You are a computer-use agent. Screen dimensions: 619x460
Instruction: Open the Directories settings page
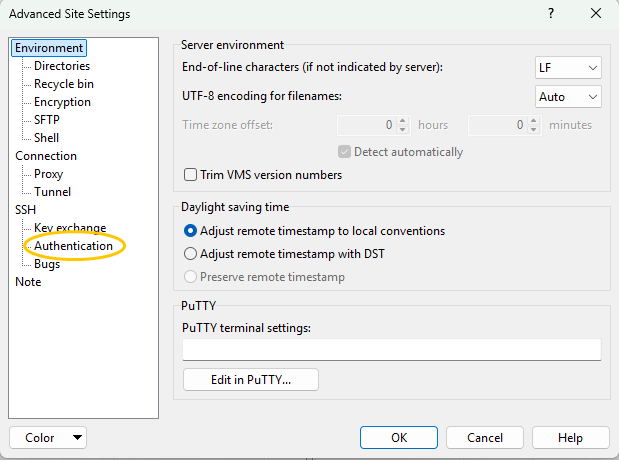click(x=62, y=66)
